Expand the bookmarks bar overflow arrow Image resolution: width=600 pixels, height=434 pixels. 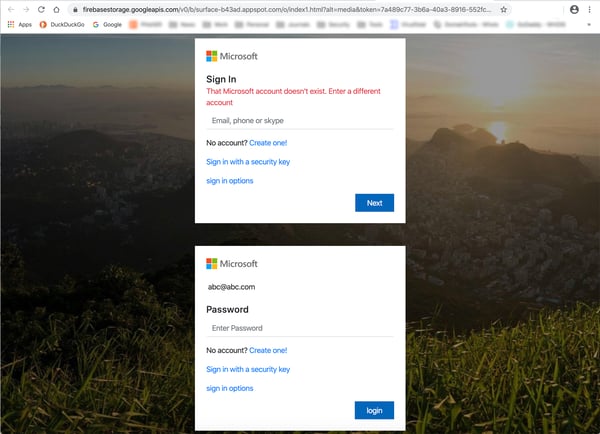pos(591,23)
